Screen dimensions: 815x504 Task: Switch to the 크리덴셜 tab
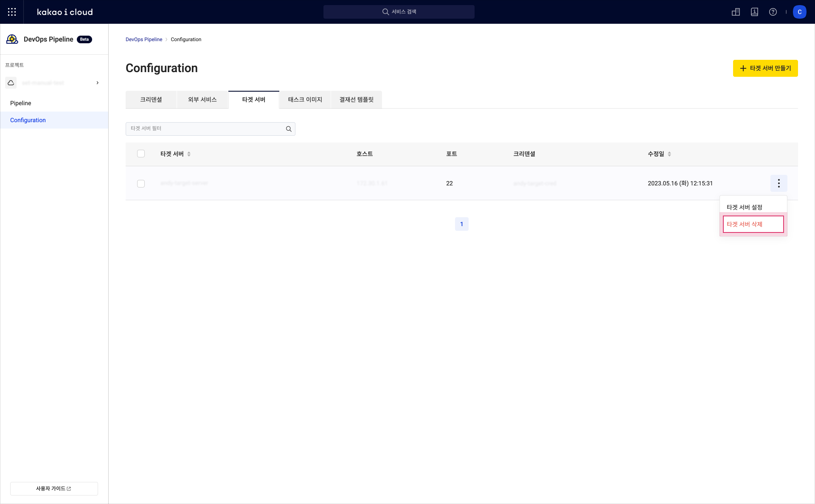point(151,100)
